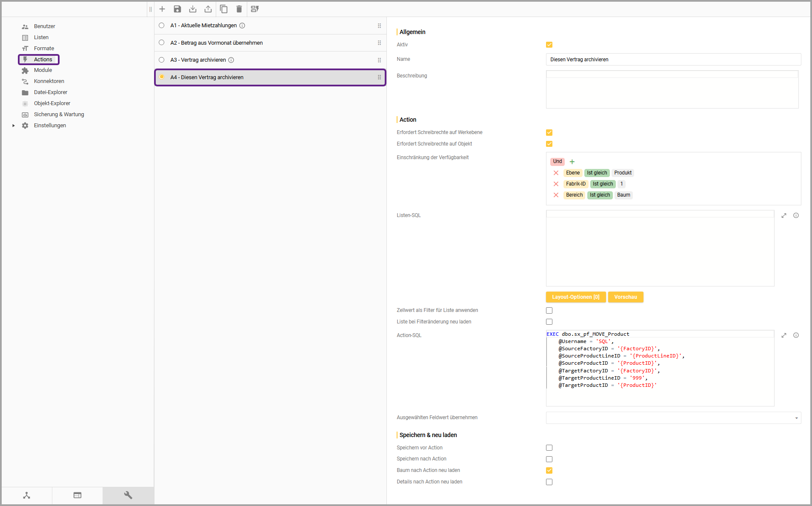Click the delete trash icon in toolbar

[x=239, y=9]
